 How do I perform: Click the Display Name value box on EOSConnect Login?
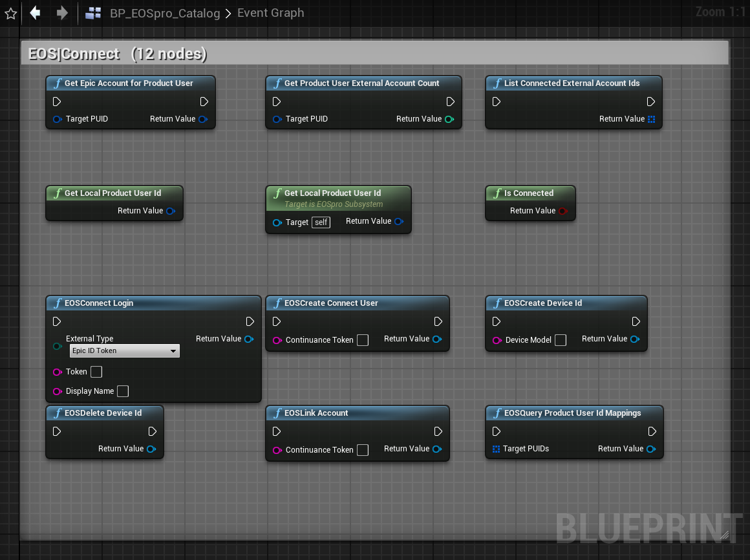click(x=123, y=391)
